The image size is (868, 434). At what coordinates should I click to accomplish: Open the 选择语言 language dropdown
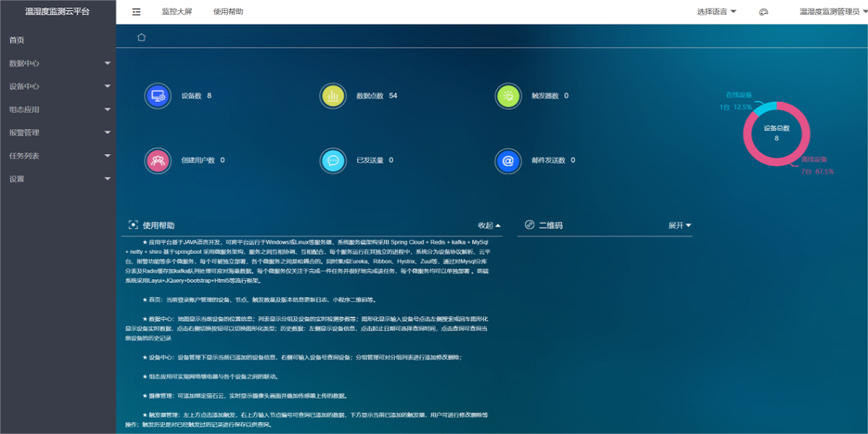point(715,12)
